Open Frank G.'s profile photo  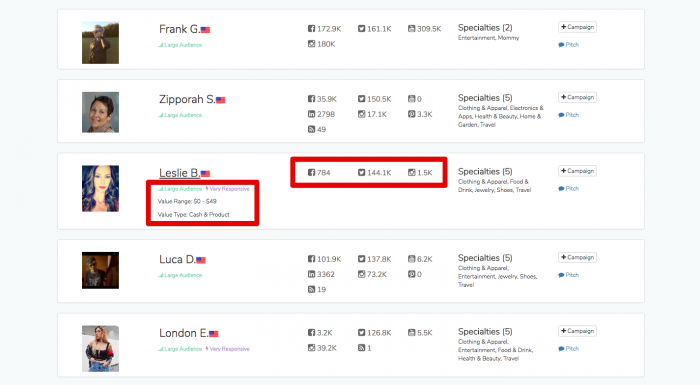100,43
